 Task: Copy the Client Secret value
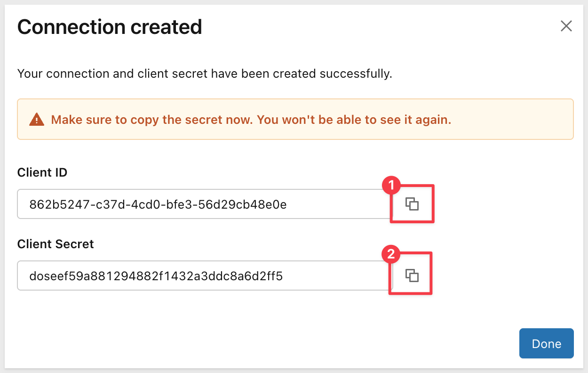(x=412, y=276)
